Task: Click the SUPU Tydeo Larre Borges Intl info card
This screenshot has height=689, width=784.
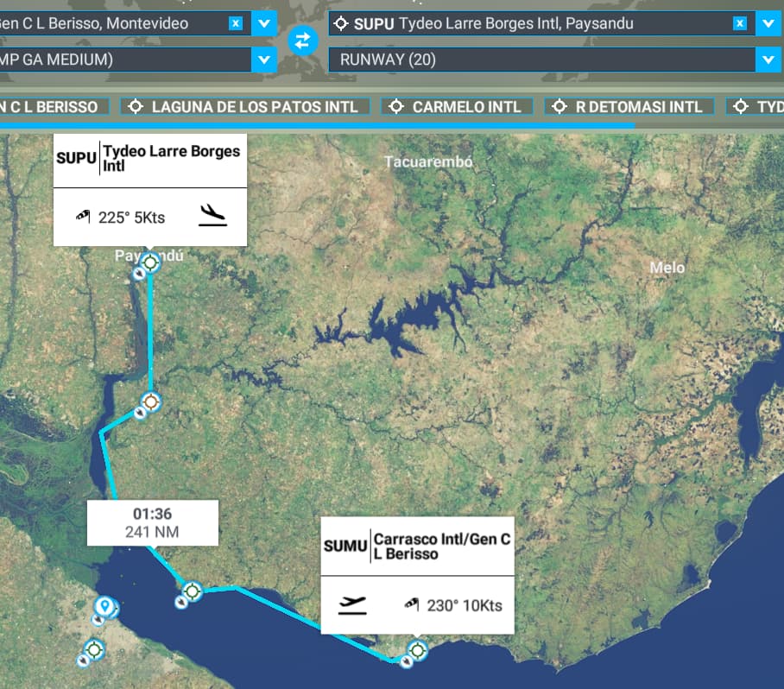Action: pos(150,190)
